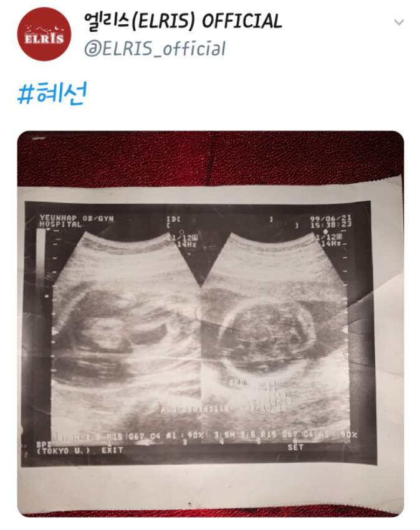The height and width of the screenshot is (530, 420).
Task: Click the 99/06/21 date stamp in the photo
Action: coord(331,219)
